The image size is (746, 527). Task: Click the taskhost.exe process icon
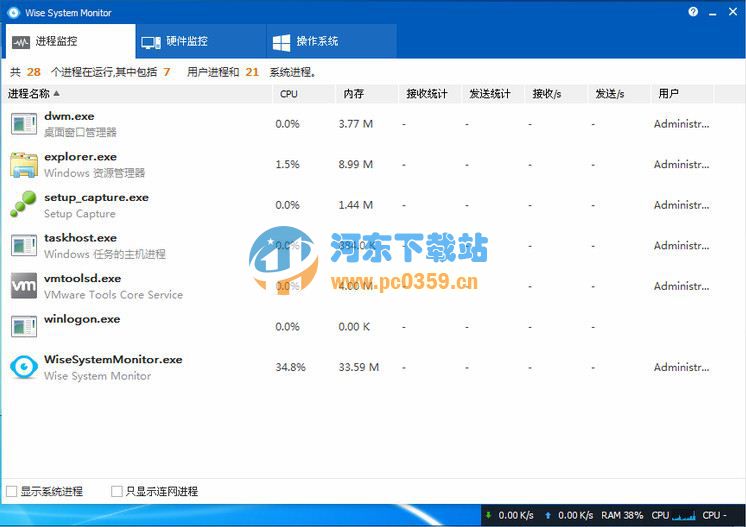tap(24, 246)
